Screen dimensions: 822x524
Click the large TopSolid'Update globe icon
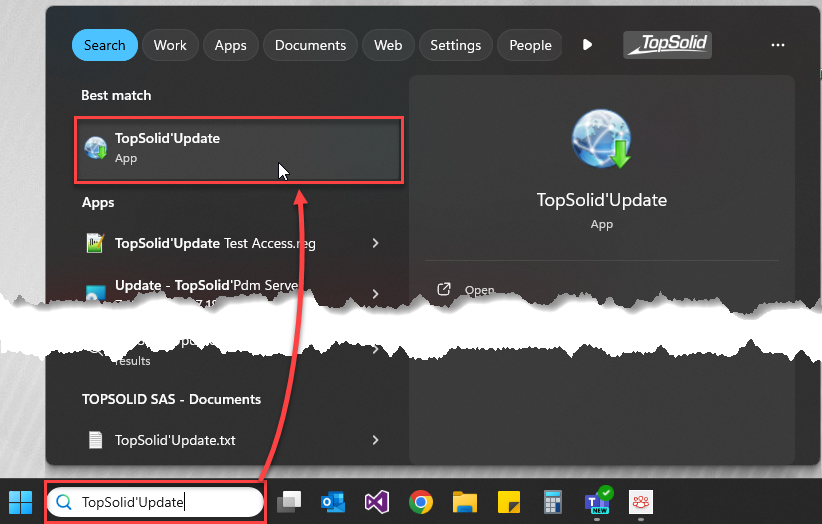tap(601, 139)
